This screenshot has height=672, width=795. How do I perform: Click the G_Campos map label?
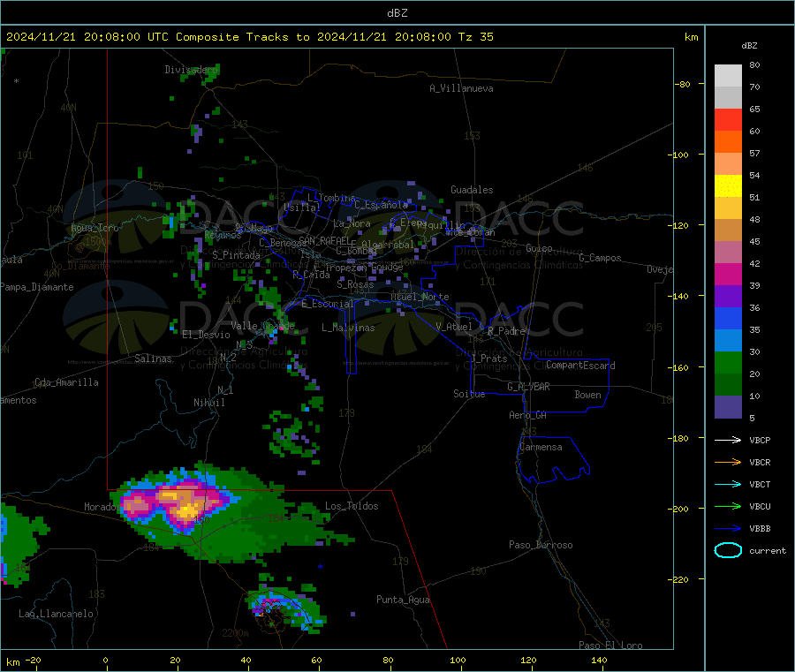600,258
